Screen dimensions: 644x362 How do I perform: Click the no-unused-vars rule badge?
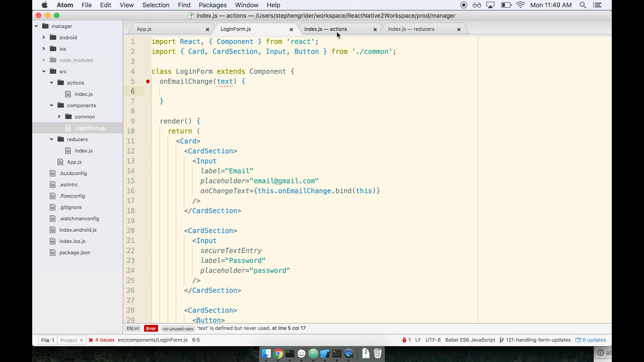[x=178, y=329]
